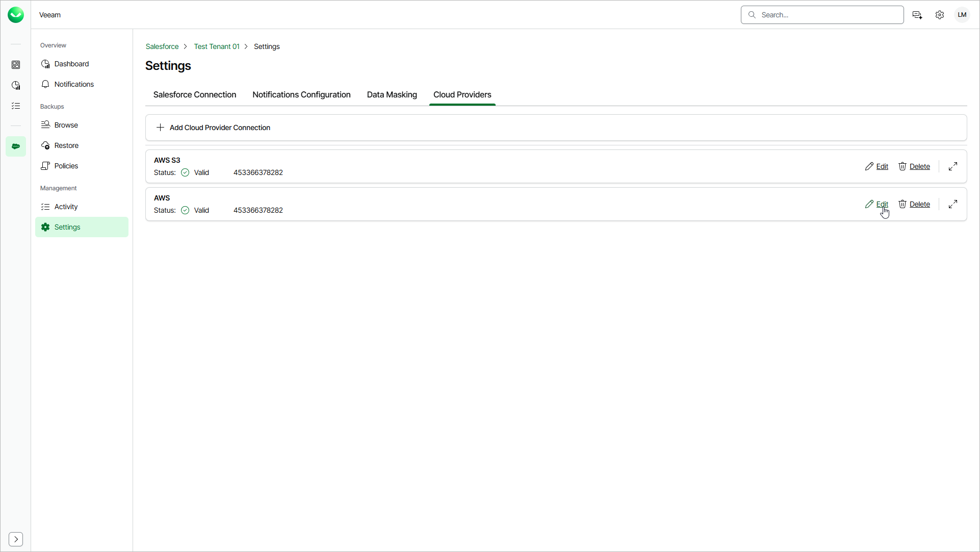Click the pencil icon in AWS S3 row

click(x=869, y=166)
